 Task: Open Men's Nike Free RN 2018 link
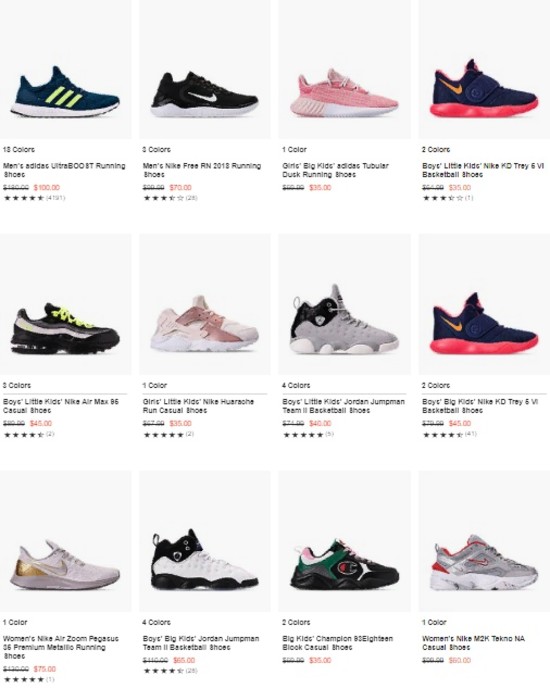coord(202,170)
